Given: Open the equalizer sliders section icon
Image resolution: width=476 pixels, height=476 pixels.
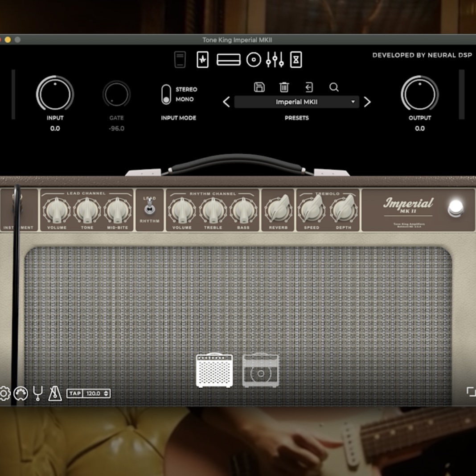Looking at the screenshot, I should click(275, 60).
